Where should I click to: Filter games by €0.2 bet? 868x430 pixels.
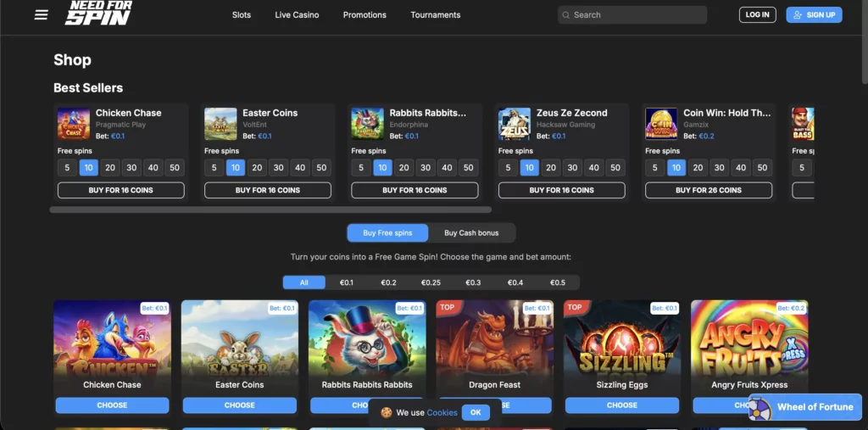click(x=388, y=282)
